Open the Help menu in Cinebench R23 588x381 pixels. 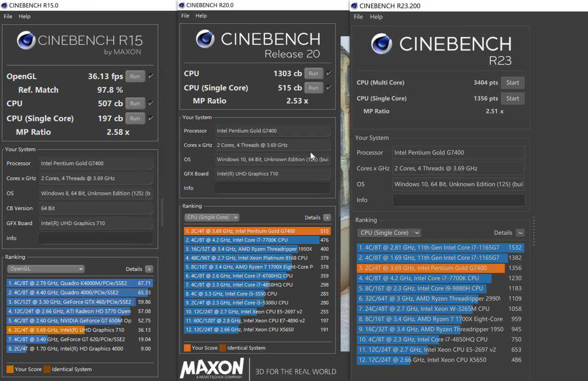(376, 17)
